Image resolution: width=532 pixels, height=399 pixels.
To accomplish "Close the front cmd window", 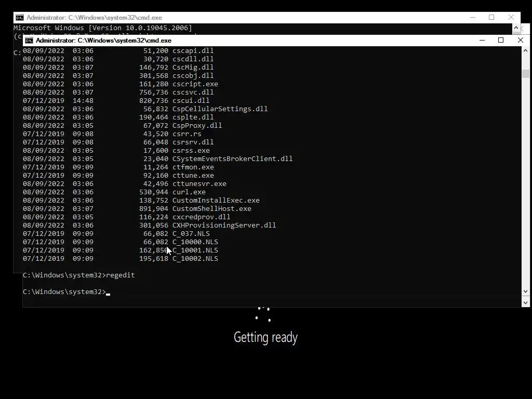I will (x=521, y=41).
